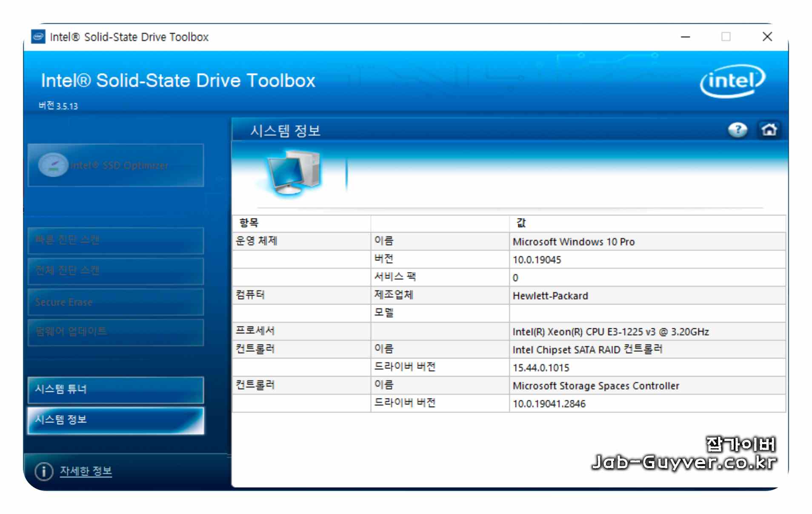
Task: Click the 시스템 정보 panel title
Action: pyautogui.click(x=285, y=130)
